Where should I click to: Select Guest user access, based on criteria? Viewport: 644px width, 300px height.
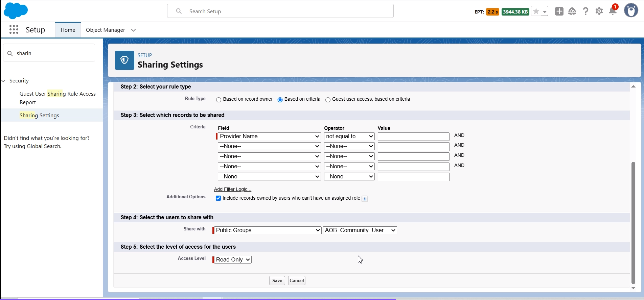[328, 100]
